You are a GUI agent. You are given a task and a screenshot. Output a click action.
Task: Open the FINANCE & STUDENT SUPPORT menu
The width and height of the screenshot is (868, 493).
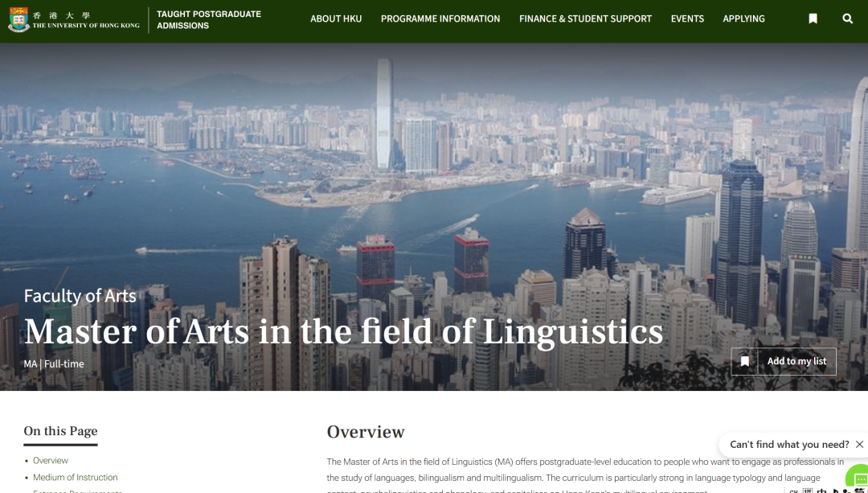click(585, 18)
